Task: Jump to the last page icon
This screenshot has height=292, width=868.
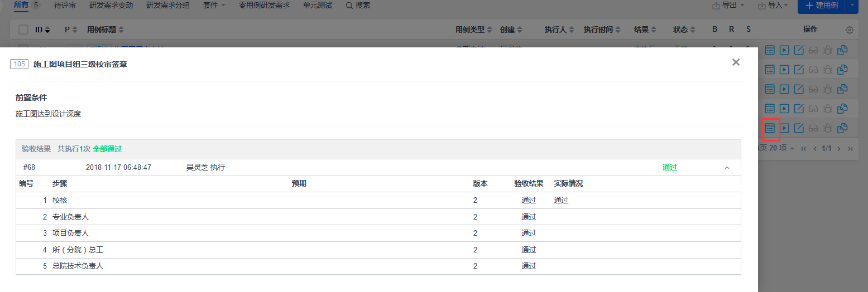Action: 850,149
